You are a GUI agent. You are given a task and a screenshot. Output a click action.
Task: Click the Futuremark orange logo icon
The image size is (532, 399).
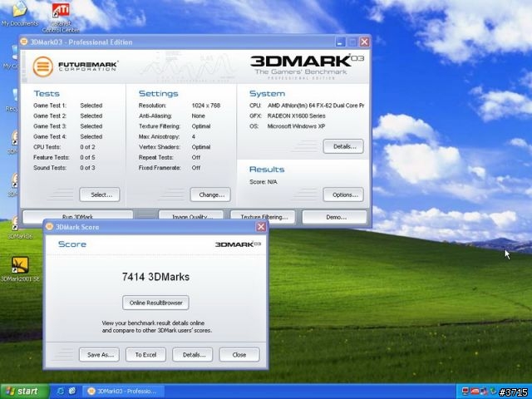[x=42, y=66]
